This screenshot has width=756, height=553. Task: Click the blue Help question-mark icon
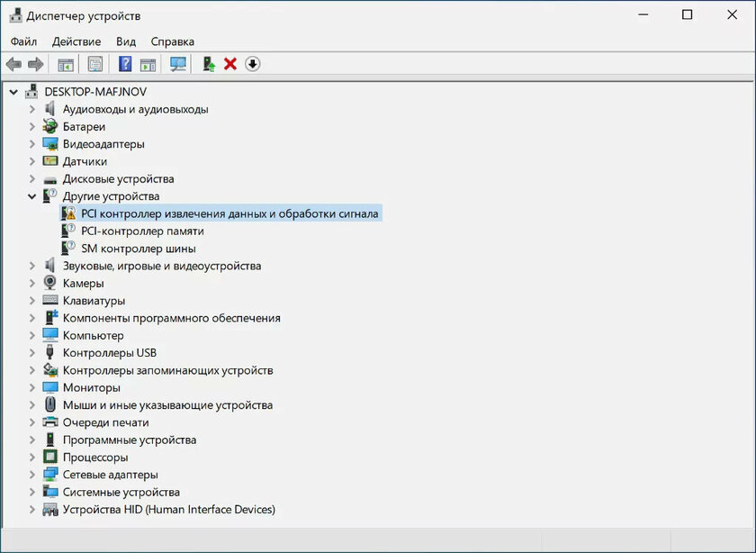point(125,64)
